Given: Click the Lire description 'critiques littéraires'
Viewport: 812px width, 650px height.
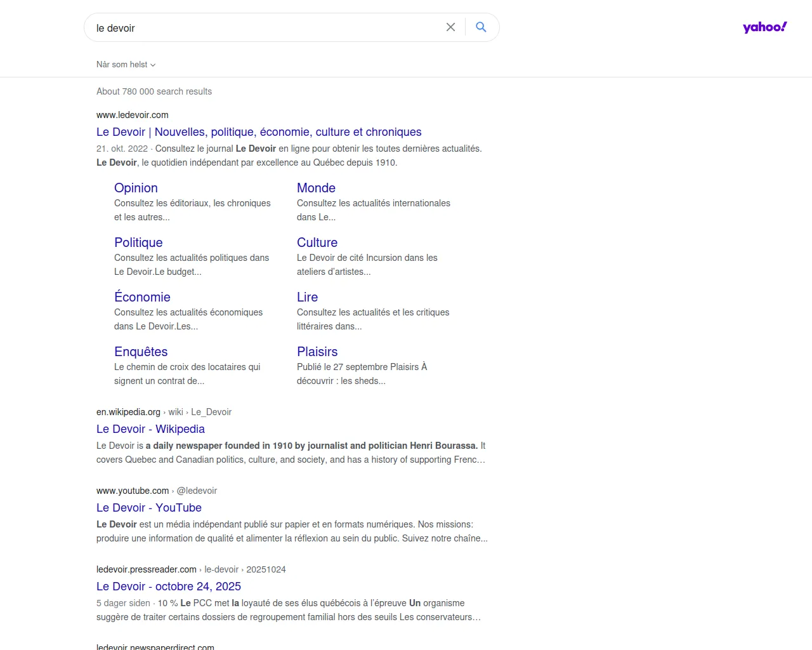Looking at the screenshot, I should [x=373, y=319].
